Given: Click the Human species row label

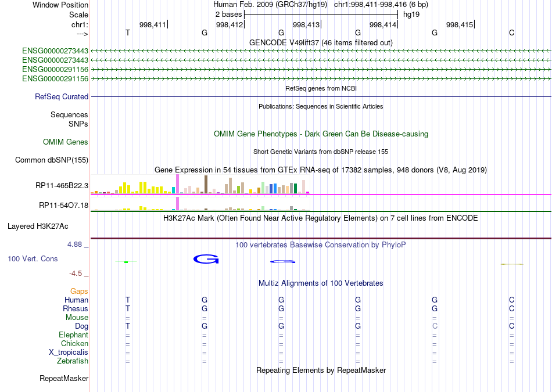Looking at the screenshot, I should click(76, 300).
